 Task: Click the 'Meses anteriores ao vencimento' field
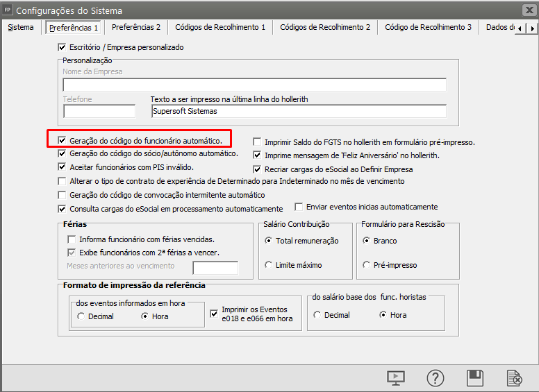tap(215, 268)
